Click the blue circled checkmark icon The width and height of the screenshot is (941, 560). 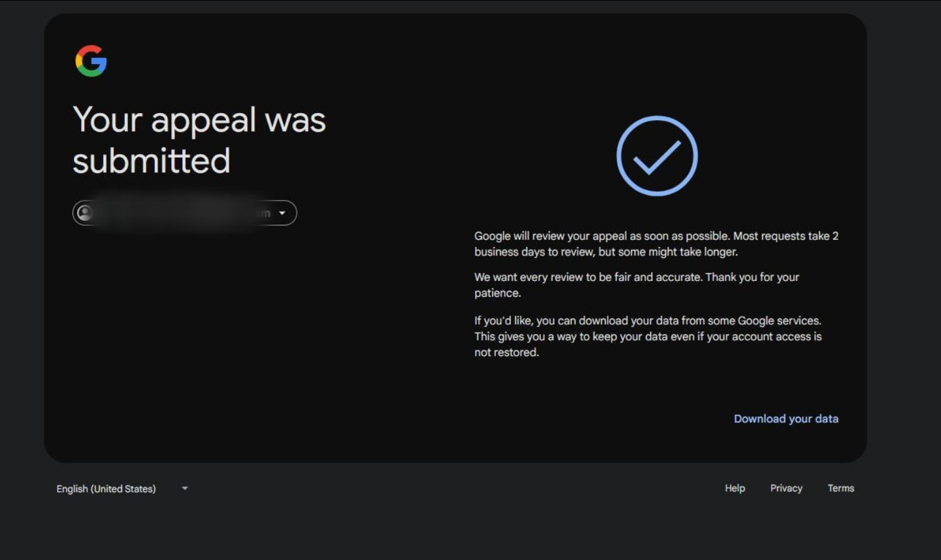657,156
